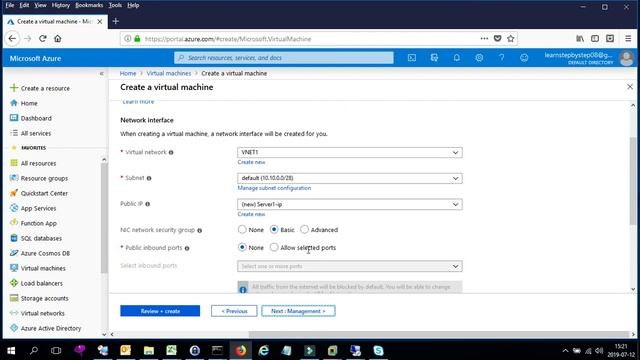The height and width of the screenshot is (360, 640).
Task: Go to Firefox home page icon
Action: pos(58,38)
